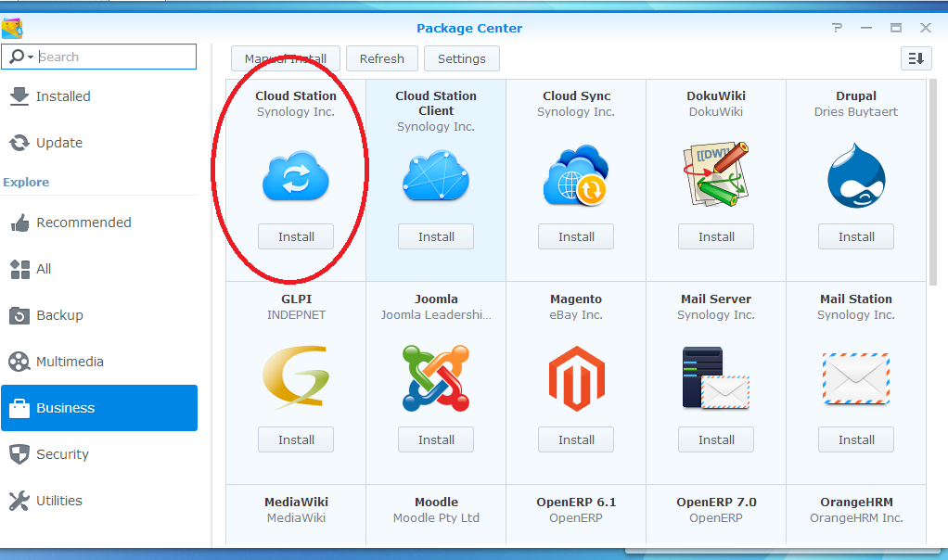Open the Utilities category label

[59, 501]
